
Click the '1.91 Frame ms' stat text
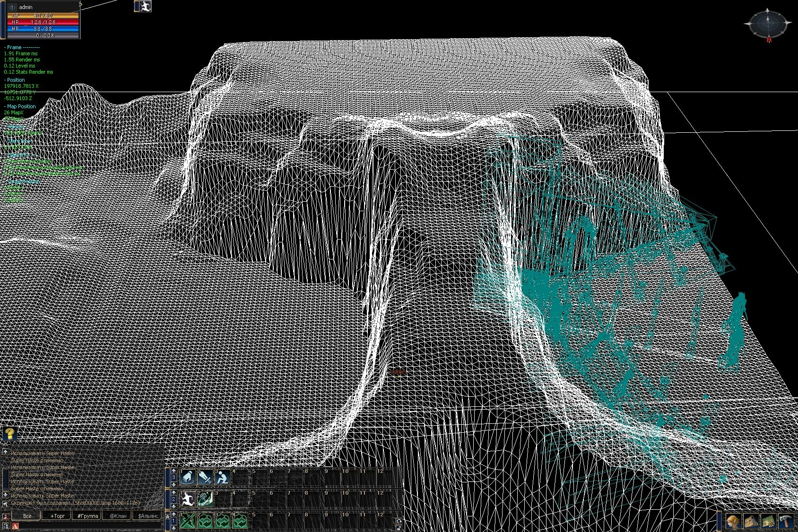(20, 53)
